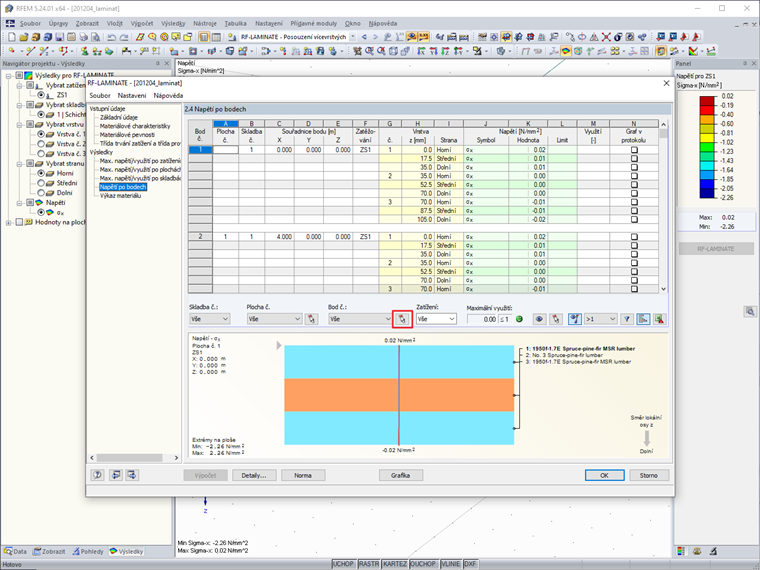
Task: Click the maximum utilization value field
Action: 482,319
